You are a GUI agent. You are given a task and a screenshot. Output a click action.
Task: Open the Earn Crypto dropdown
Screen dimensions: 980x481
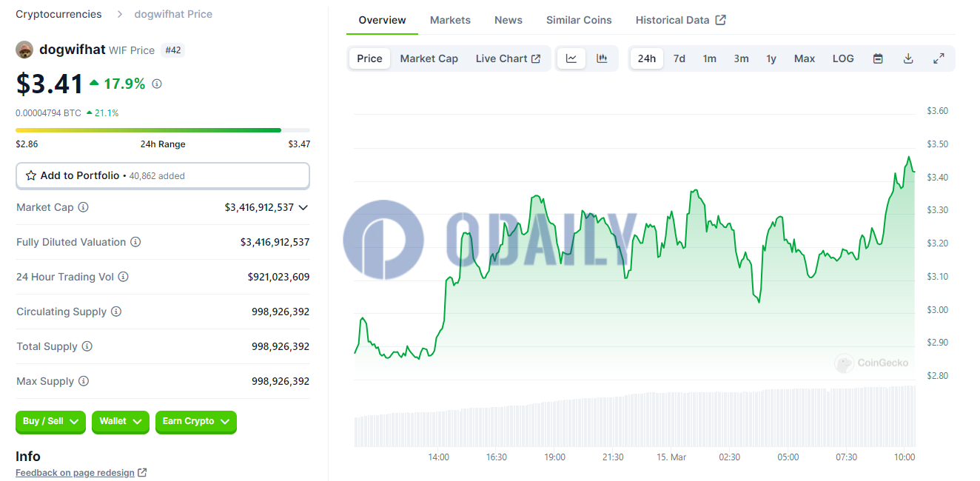(x=196, y=422)
